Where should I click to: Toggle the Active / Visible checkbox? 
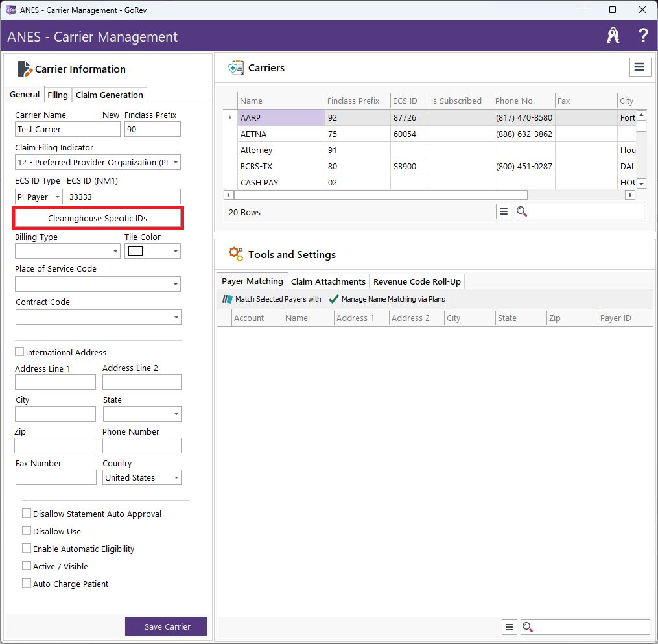(27, 566)
